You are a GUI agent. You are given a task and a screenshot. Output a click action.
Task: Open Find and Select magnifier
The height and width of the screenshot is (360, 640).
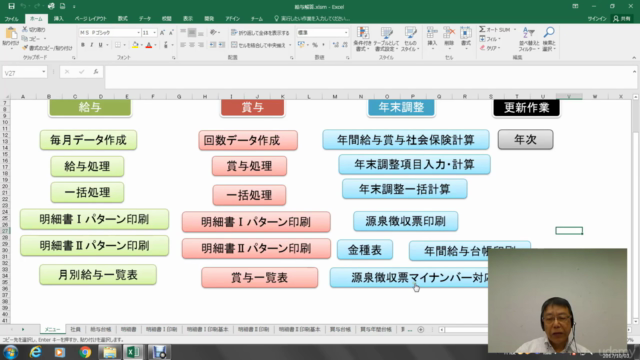coord(549,39)
